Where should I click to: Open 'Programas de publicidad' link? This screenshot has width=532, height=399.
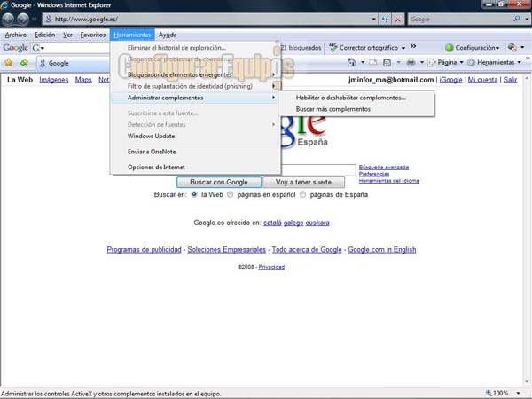pyautogui.click(x=144, y=250)
